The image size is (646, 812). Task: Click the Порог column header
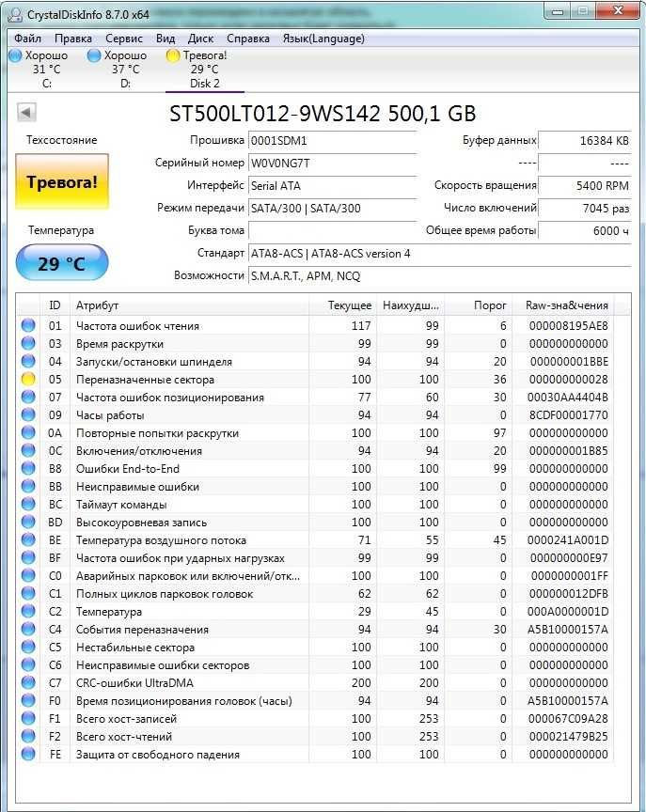(x=479, y=305)
